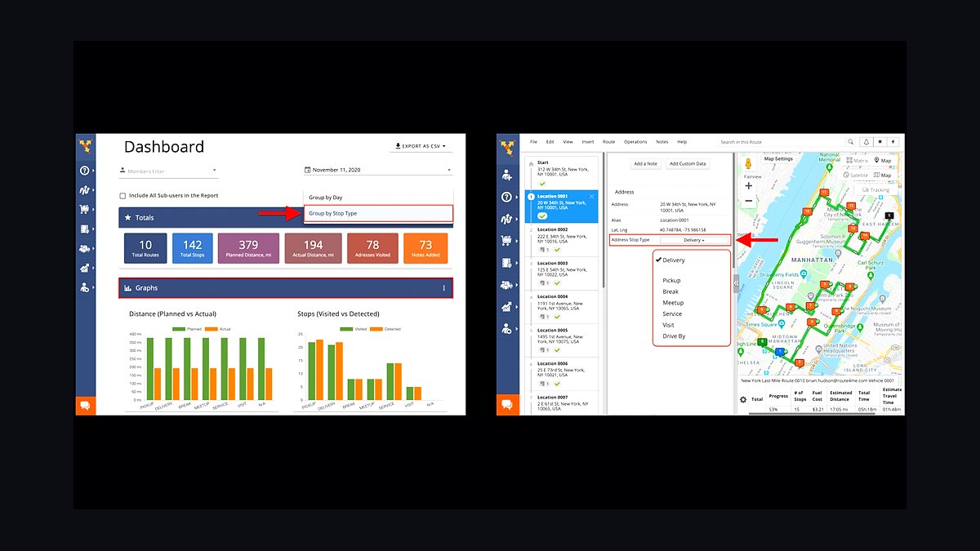Click the Street View pegman icon

pyautogui.click(x=747, y=164)
